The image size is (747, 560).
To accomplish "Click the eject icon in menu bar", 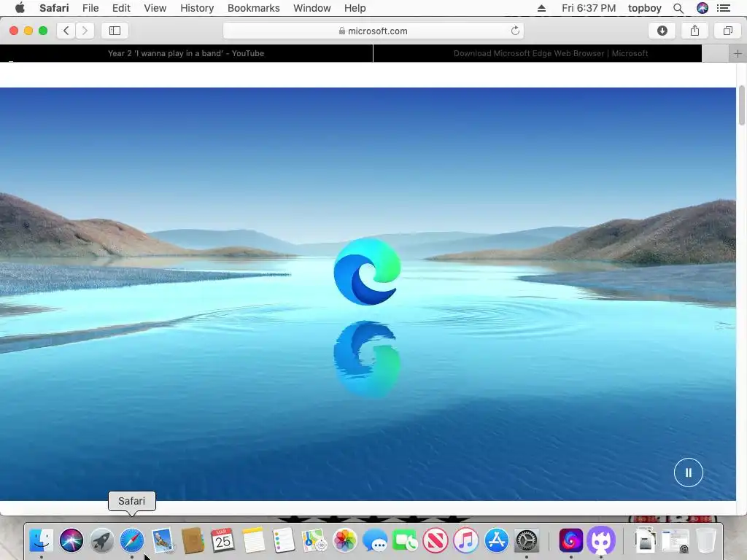I will point(541,8).
